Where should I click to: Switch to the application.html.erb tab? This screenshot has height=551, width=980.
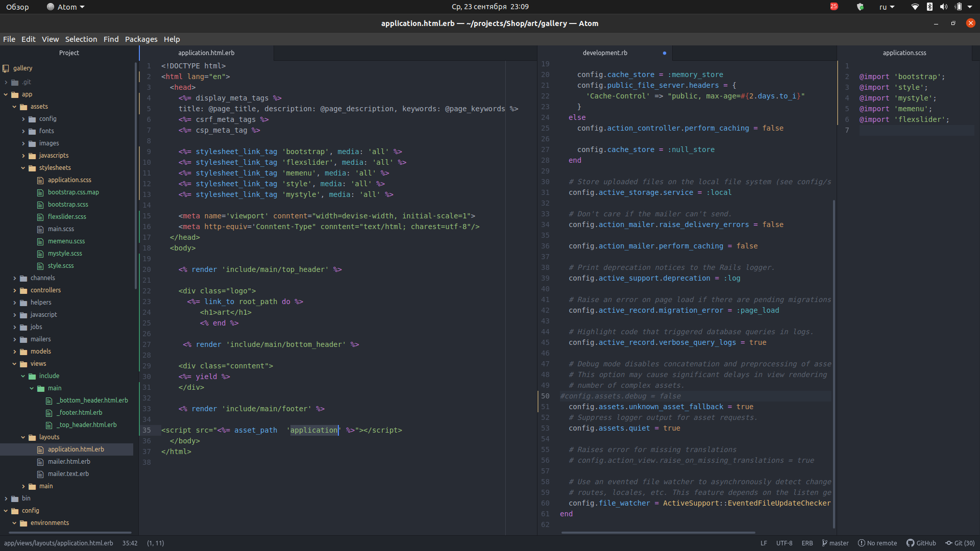tap(206, 53)
